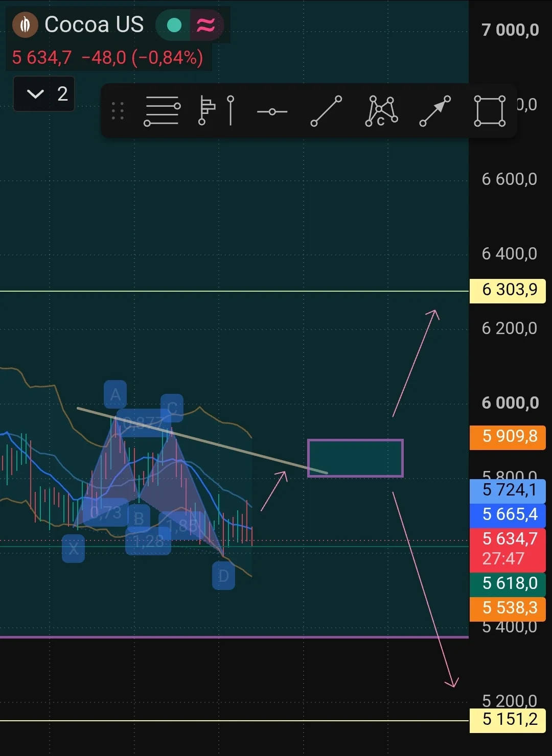Select the yellow 6 303,9 price label
552x756 pixels.
(508, 290)
